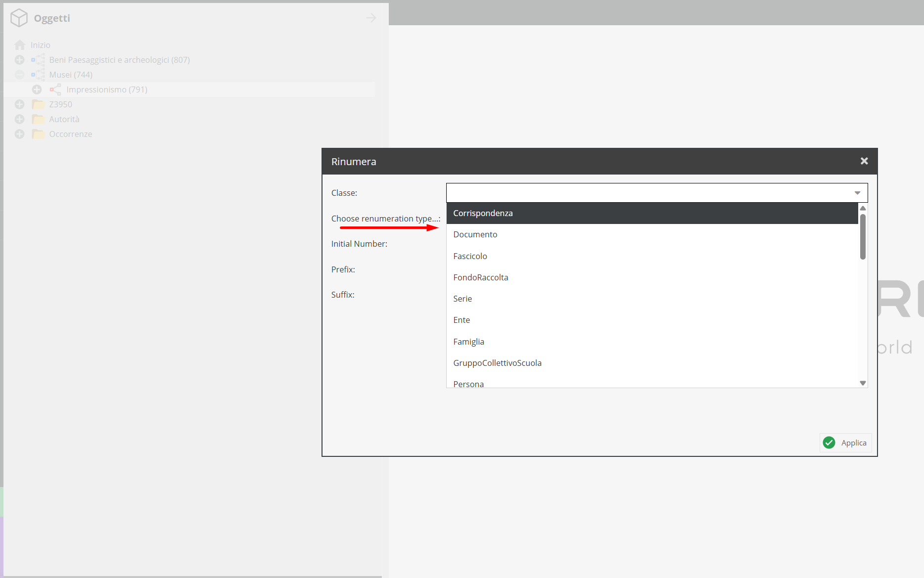The image size is (924, 578).
Task: Expand Beni Paesaggistici e archeologici node
Action: click(x=19, y=60)
